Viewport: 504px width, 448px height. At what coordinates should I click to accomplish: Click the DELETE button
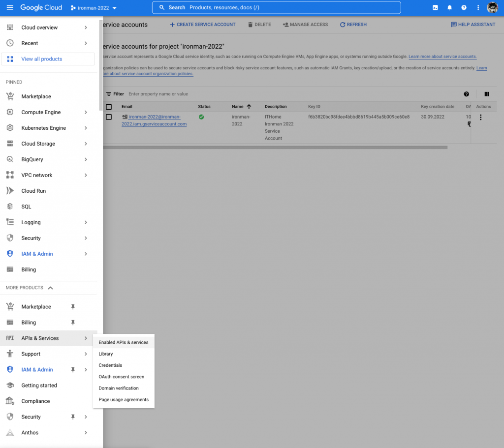(x=259, y=25)
